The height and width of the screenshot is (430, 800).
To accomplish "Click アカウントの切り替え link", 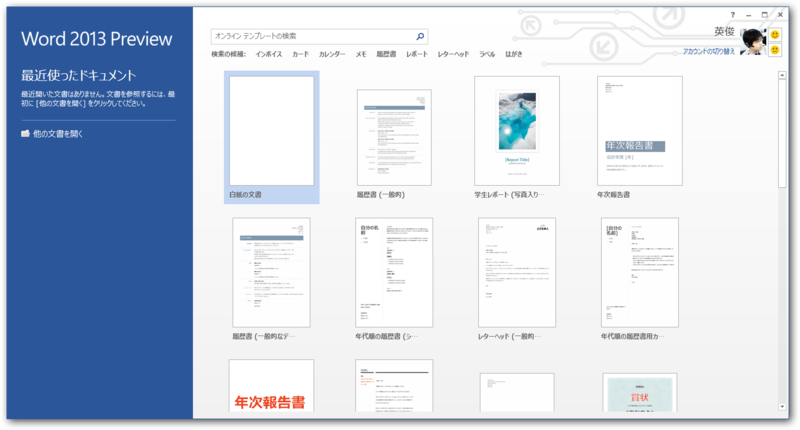I will coord(709,52).
